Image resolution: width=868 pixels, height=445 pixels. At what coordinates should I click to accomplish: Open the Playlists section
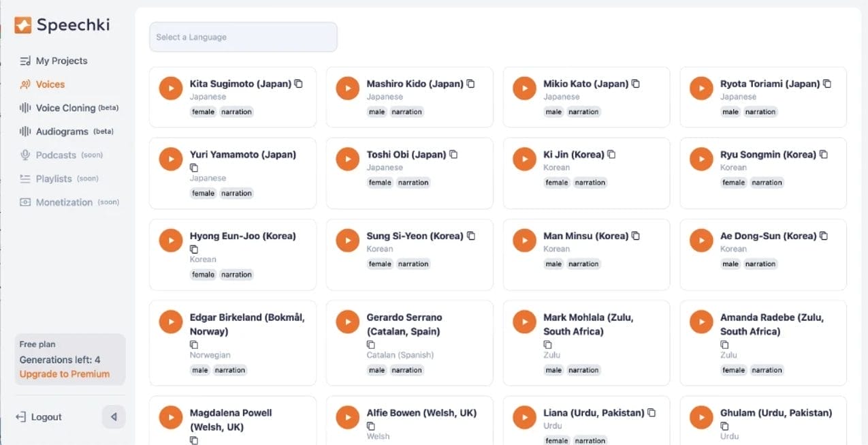coord(54,179)
